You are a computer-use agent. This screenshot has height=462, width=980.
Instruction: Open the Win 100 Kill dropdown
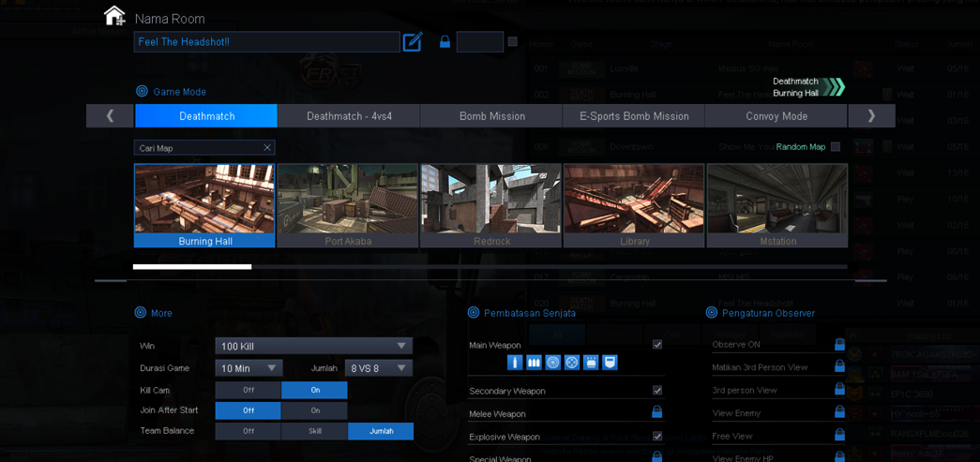coord(314,346)
